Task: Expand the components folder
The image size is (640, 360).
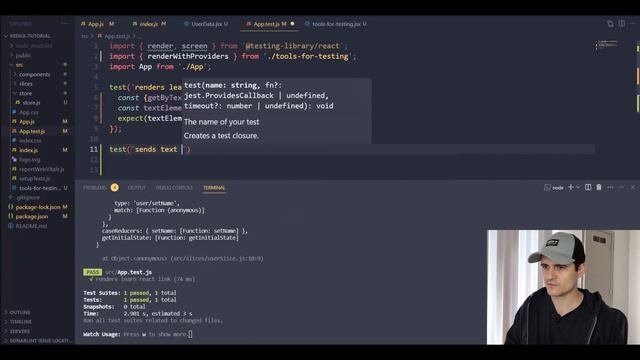Action: 34,74
